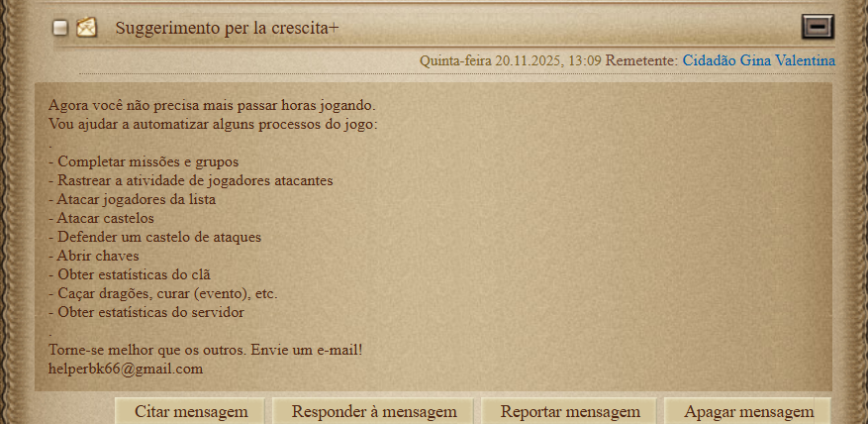Click the line Completar missões e grupos
The image size is (868, 424).
pyautogui.click(x=144, y=161)
